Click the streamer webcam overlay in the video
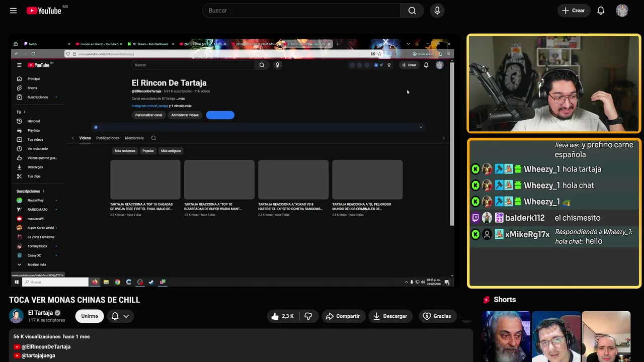The image size is (644, 362). coord(554,83)
